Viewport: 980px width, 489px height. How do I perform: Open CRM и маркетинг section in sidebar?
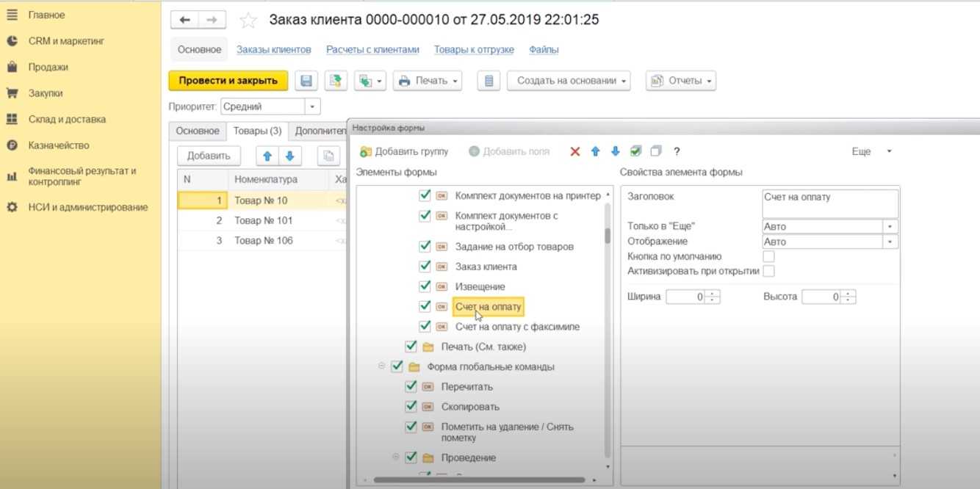[66, 41]
